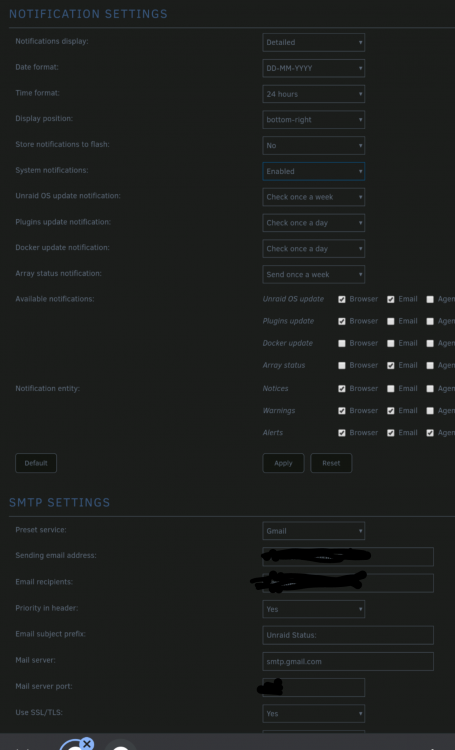Click the 'Docker update' italic row label
This screenshot has width=455, height=750.
[288, 343]
